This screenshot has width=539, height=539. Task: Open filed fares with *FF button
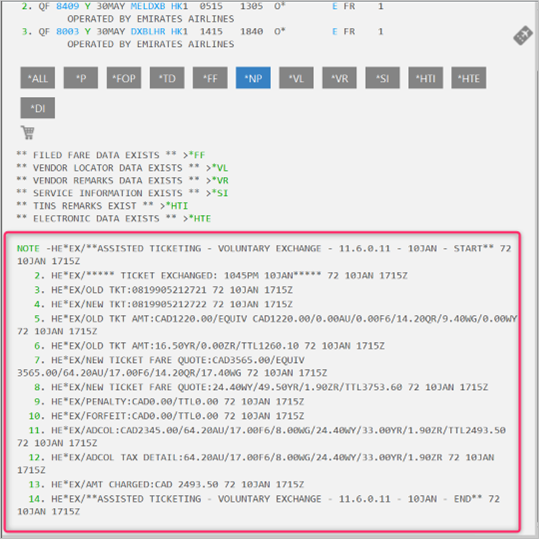click(210, 78)
